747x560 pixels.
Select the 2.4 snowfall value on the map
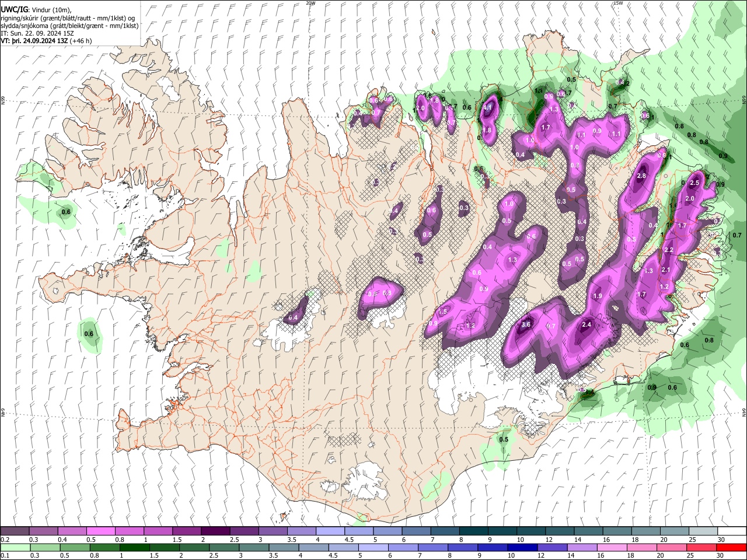pos(587,324)
